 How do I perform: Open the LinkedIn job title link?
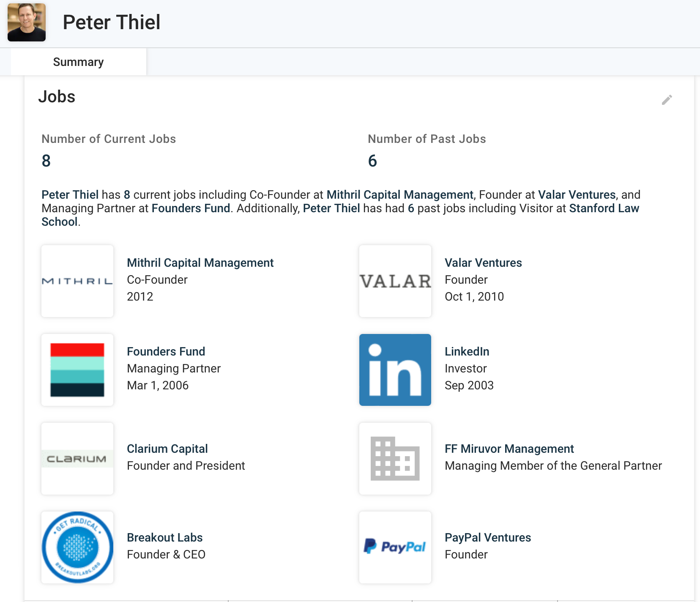click(467, 352)
